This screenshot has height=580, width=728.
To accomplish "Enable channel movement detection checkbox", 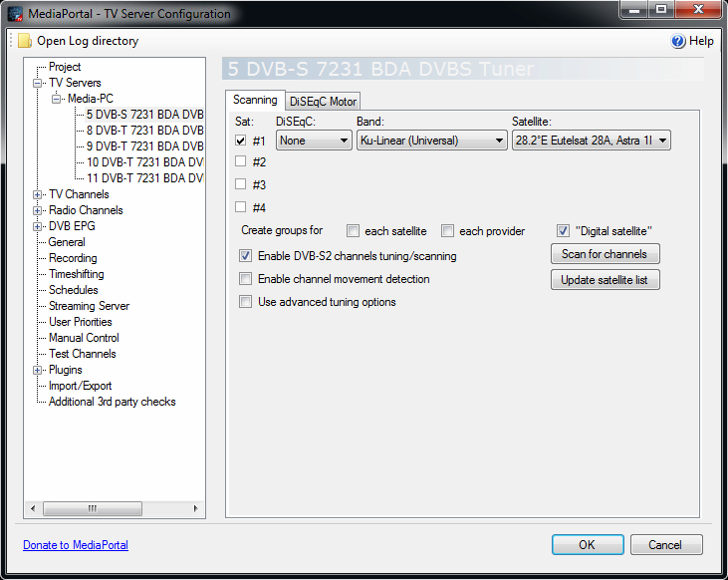I will click(x=245, y=279).
